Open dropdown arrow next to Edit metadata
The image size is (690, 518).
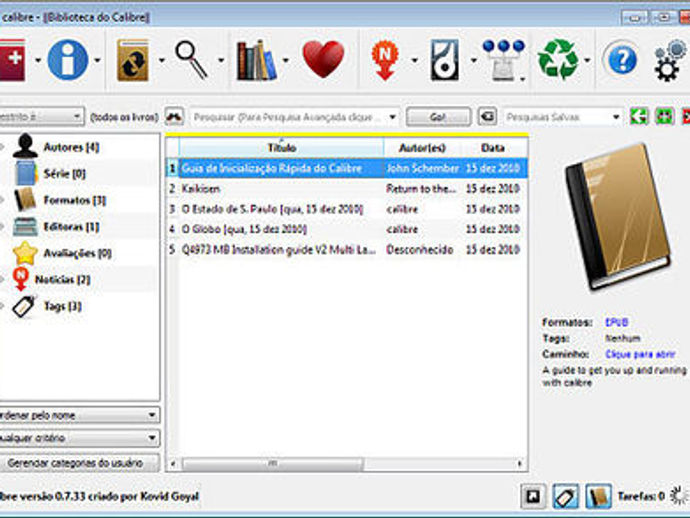(x=97, y=60)
